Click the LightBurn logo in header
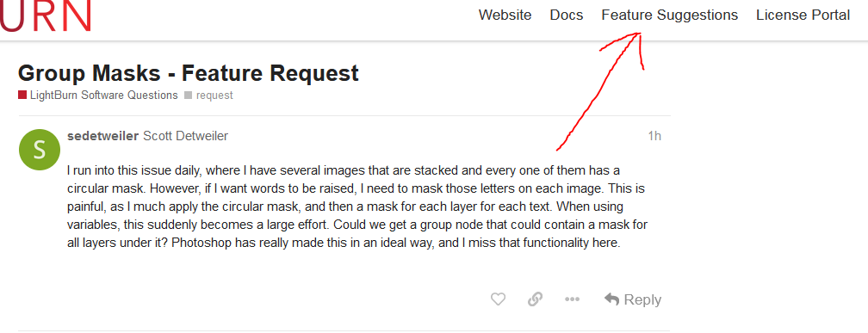Image resolution: width=868 pixels, height=333 pixels. pos(46,15)
